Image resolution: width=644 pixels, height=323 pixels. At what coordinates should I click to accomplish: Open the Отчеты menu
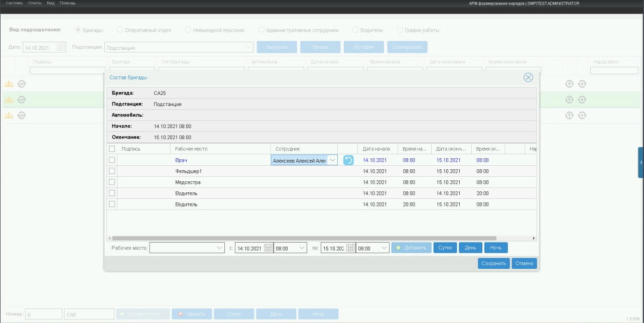click(35, 3)
